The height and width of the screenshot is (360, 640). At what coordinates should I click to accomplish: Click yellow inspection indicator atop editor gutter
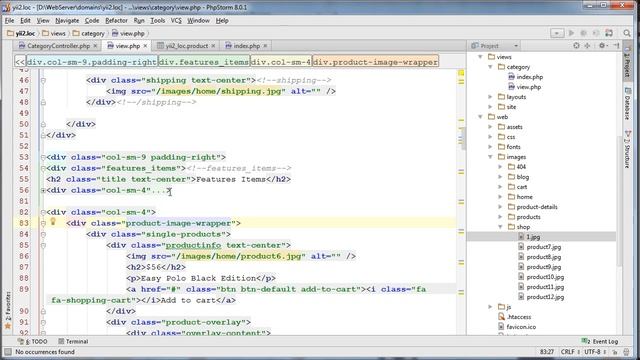461,73
